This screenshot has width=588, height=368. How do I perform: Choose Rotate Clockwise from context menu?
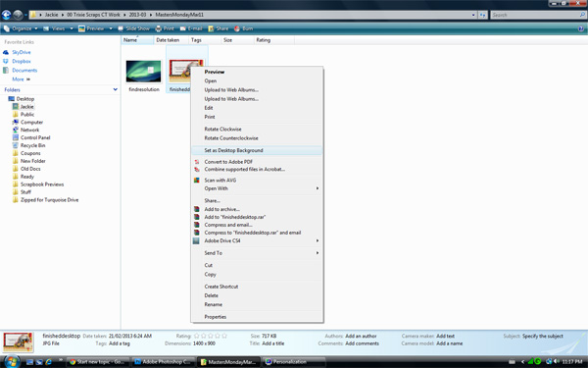click(x=257, y=129)
